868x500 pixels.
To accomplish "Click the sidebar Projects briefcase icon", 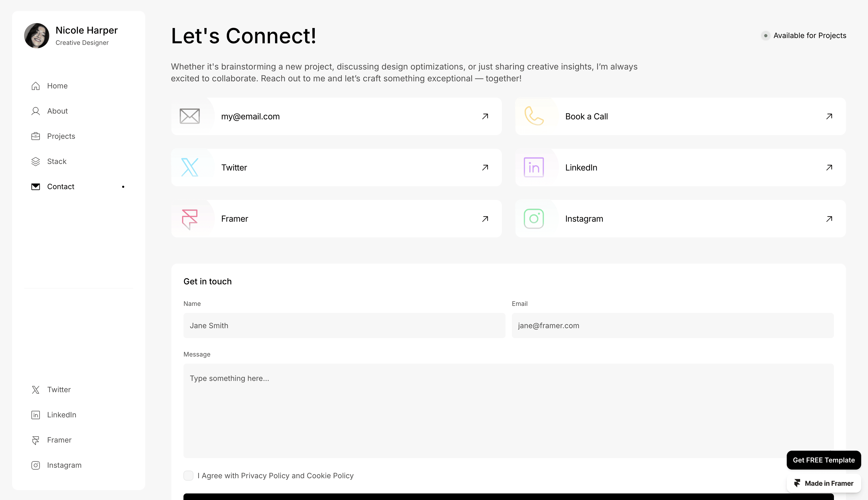I will [x=36, y=136].
